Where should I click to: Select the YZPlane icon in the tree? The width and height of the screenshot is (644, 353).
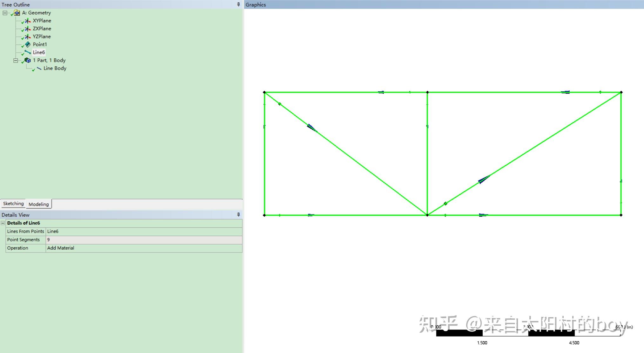28,36
